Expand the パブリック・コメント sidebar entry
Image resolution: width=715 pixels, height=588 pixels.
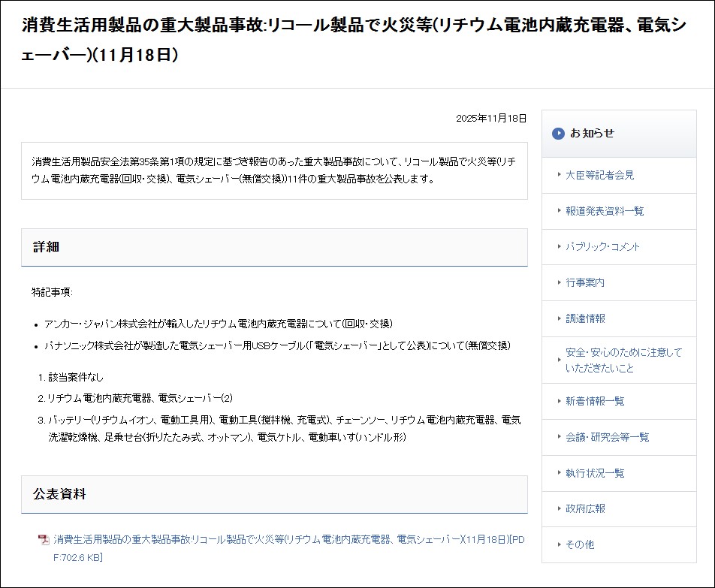point(601,246)
